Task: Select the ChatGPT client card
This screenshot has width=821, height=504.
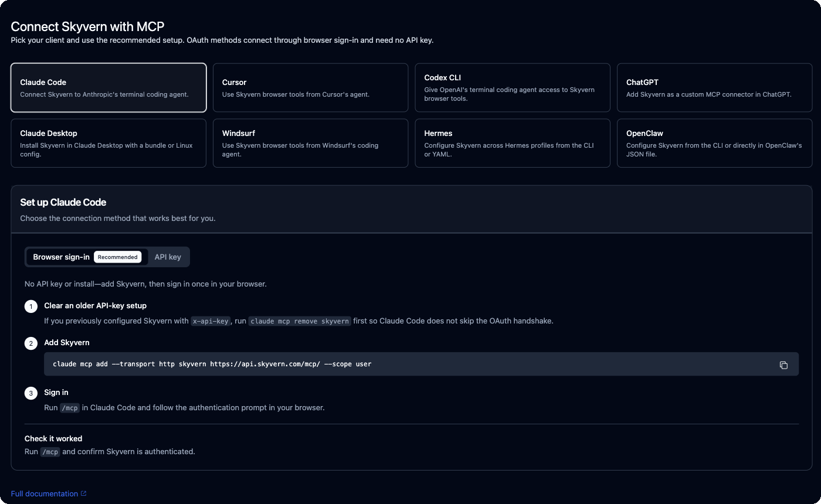Action: click(x=714, y=87)
